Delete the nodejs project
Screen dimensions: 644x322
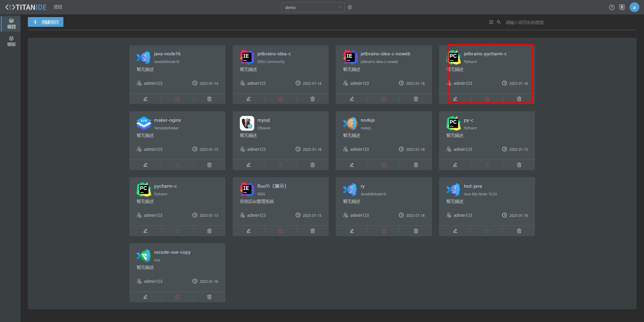coord(416,165)
